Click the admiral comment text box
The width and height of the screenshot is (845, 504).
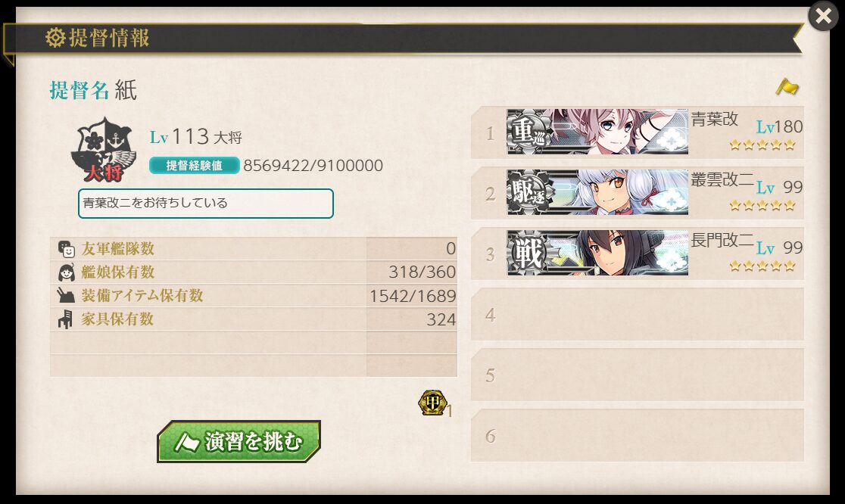click(206, 204)
